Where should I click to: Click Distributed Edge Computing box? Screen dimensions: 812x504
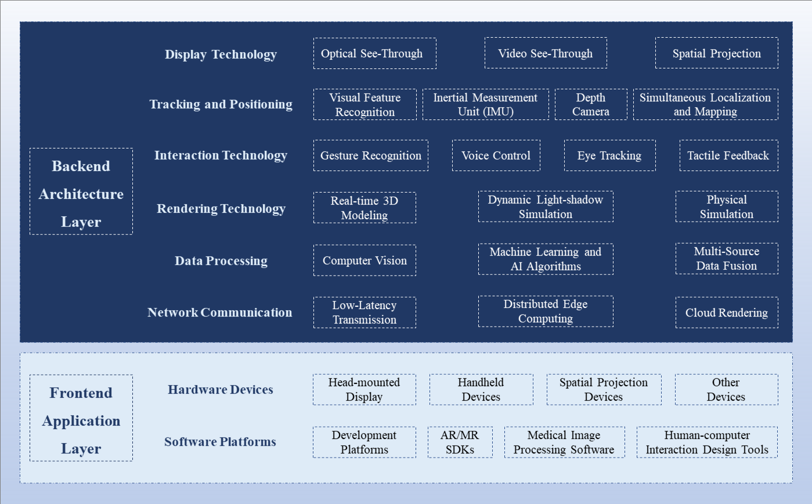click(546, 311)
